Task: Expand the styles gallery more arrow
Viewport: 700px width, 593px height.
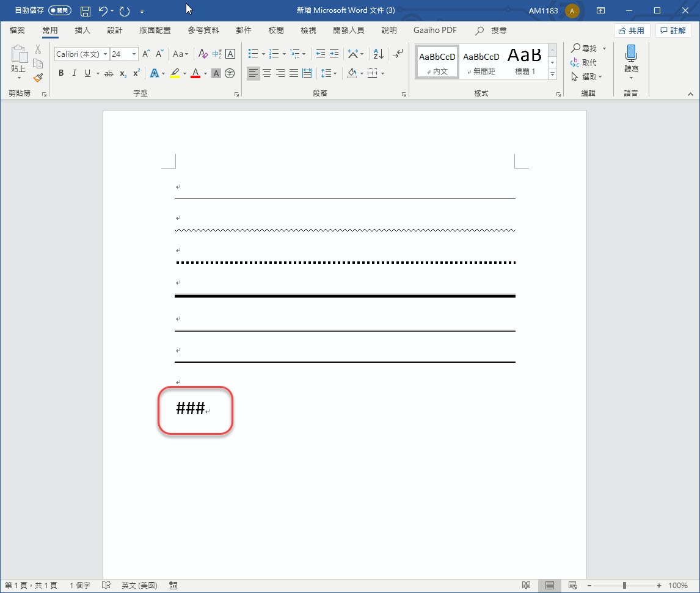Action: coord(552,74)
